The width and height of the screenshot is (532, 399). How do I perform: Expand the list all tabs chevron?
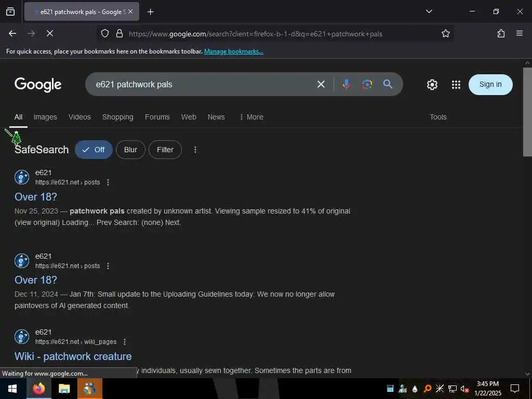(x=429, y=11)
